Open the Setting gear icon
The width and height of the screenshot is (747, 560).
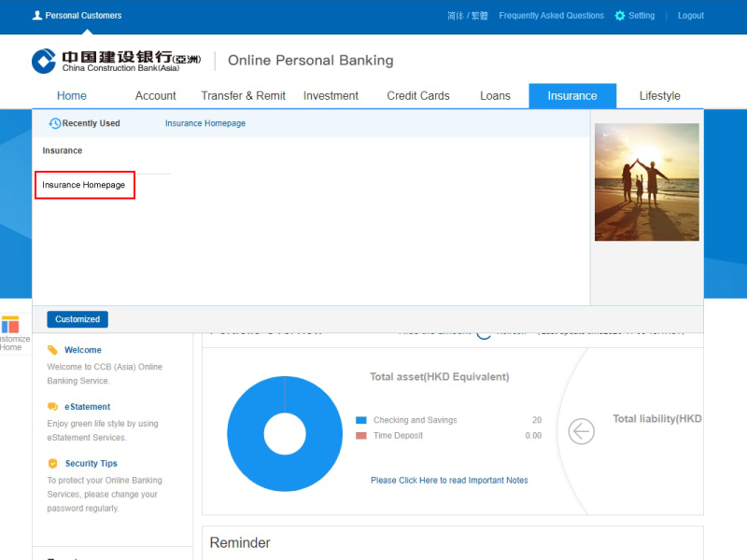[x=619, y=16]
